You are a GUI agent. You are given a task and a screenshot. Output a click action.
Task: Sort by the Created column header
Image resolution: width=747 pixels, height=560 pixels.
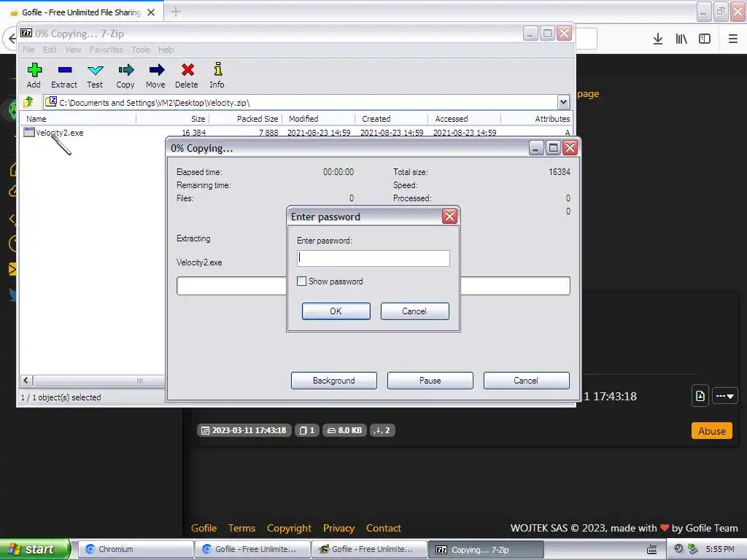tap(392, 119)
